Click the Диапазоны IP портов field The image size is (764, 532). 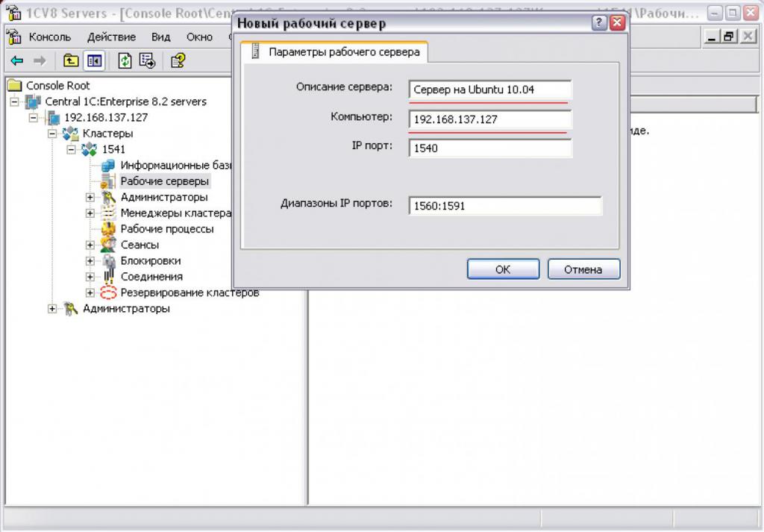[x=505, y=206]
